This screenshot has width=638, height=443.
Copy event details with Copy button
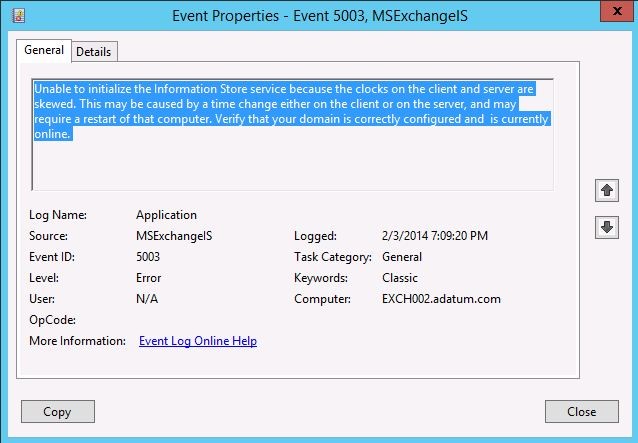click(58, 412)
